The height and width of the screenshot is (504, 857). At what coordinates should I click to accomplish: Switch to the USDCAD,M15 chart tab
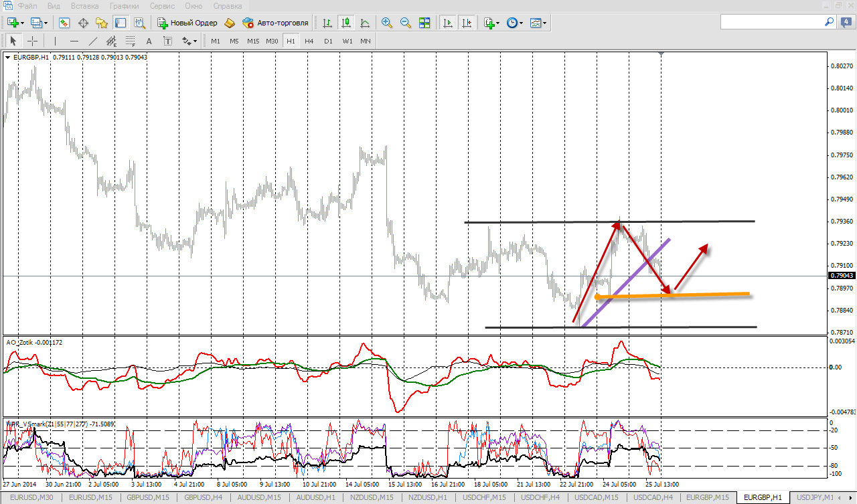pos(597,497)
